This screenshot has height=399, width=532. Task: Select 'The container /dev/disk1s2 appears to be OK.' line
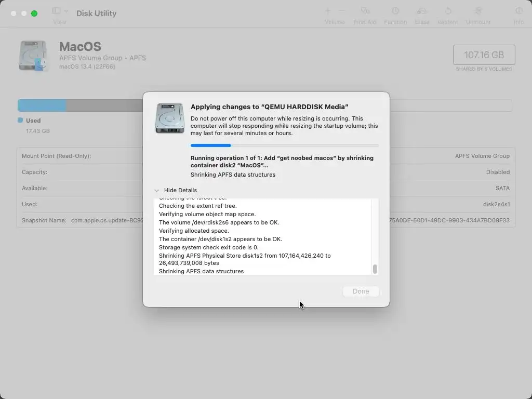[220, 239]
